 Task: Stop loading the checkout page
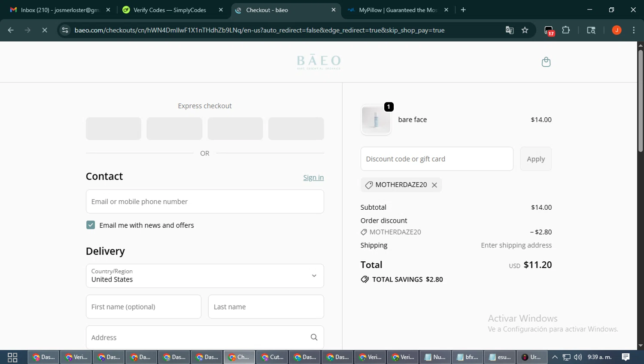[45, 30]
